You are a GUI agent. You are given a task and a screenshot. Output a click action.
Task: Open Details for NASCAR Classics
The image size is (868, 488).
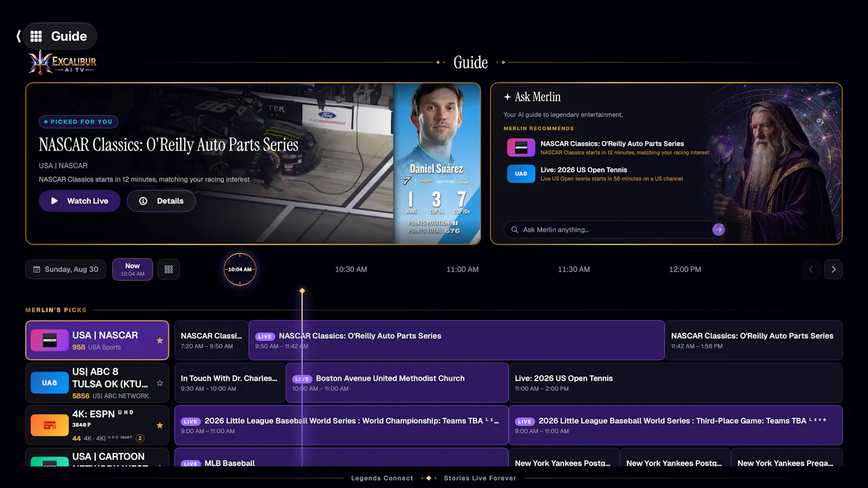161,201
